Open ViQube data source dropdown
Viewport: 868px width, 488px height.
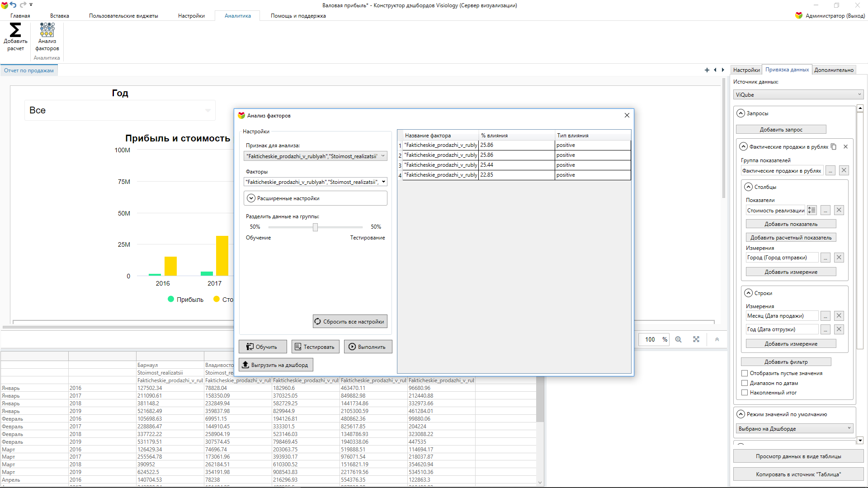[x=798, y=95]
